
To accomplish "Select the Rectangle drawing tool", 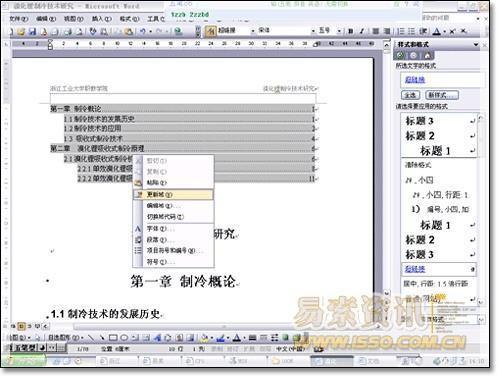I will 113,338.
